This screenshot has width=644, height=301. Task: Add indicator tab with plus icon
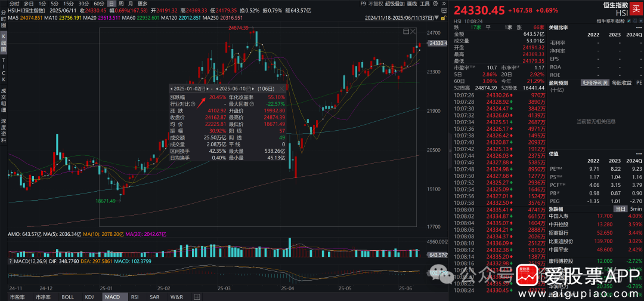pos(197,297)
